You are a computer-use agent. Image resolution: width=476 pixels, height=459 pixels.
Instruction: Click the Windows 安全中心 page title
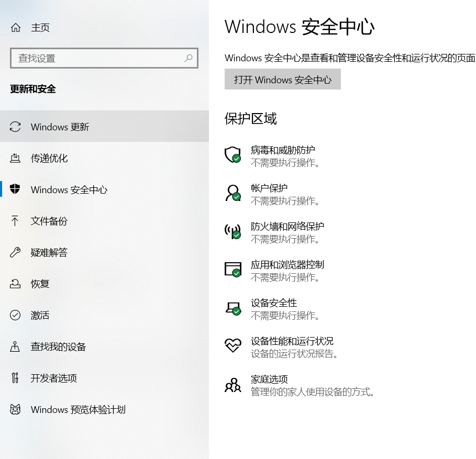(300, 27)
